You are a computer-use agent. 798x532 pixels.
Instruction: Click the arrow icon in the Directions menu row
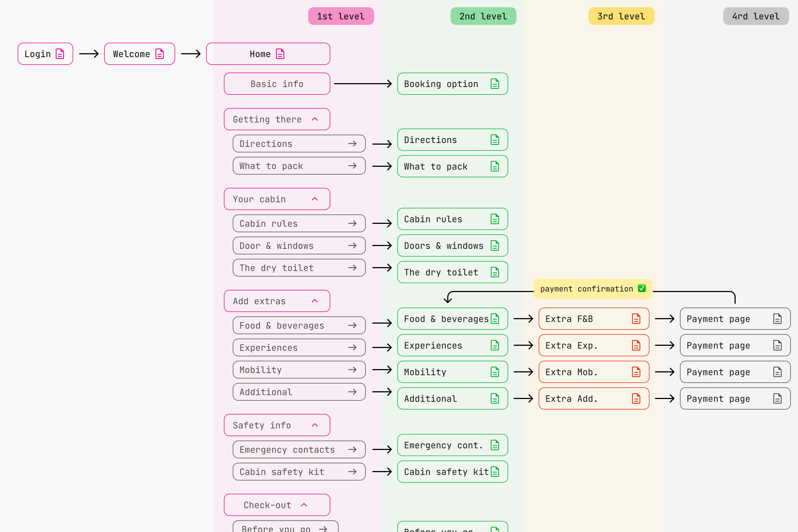click(x=352, y=144)
